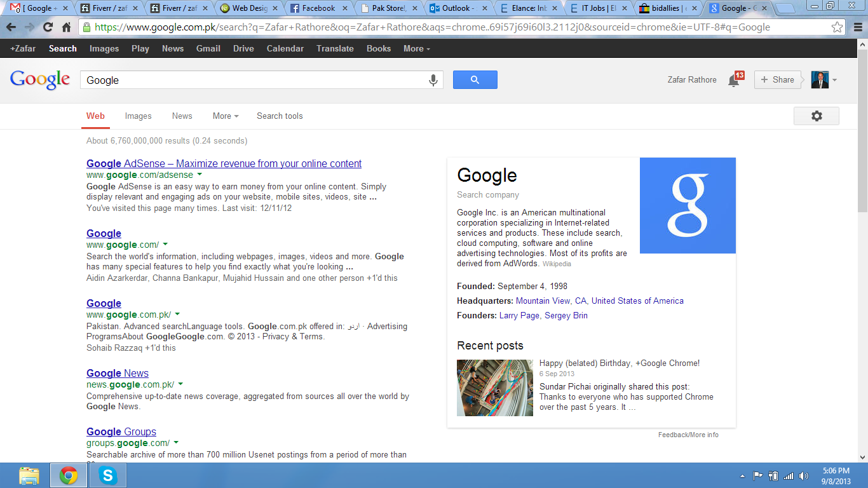Switch to the Images search tab

[138, 116]
